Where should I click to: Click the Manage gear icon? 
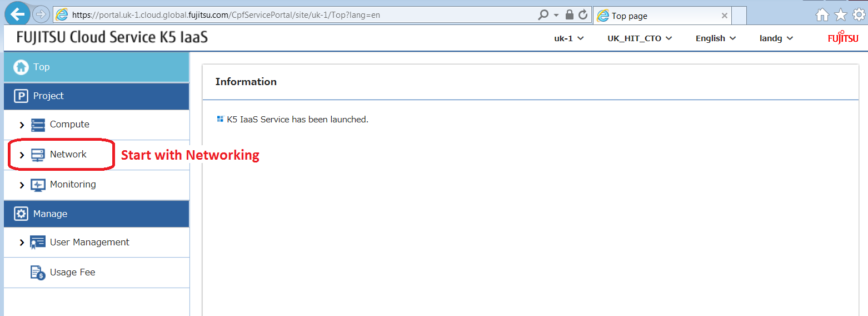click(x=21, y=214)
